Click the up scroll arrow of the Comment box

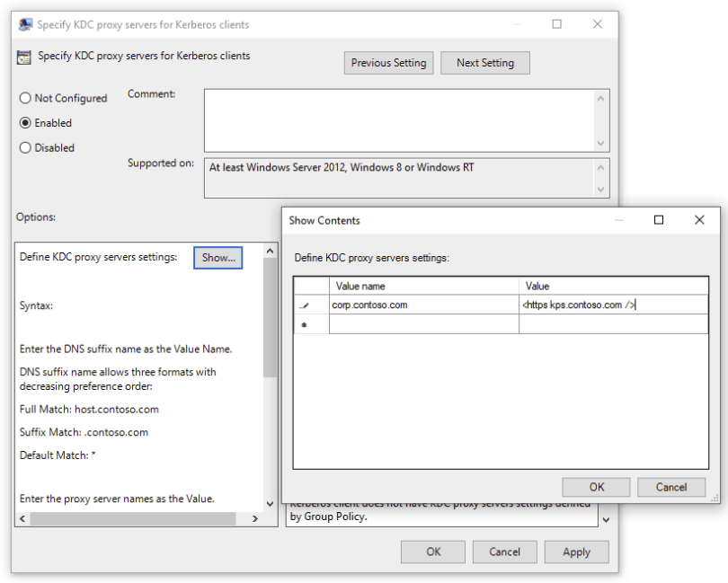pos(602,98)
